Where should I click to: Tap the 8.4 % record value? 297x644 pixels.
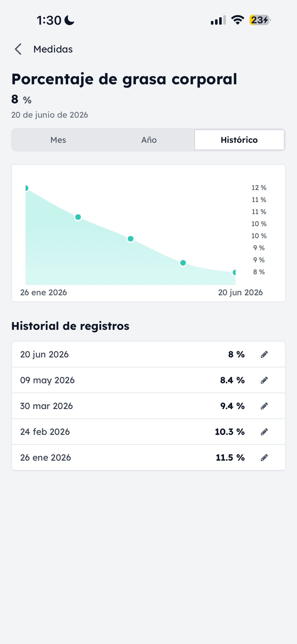pyautogui.click(x=232, y=380)
